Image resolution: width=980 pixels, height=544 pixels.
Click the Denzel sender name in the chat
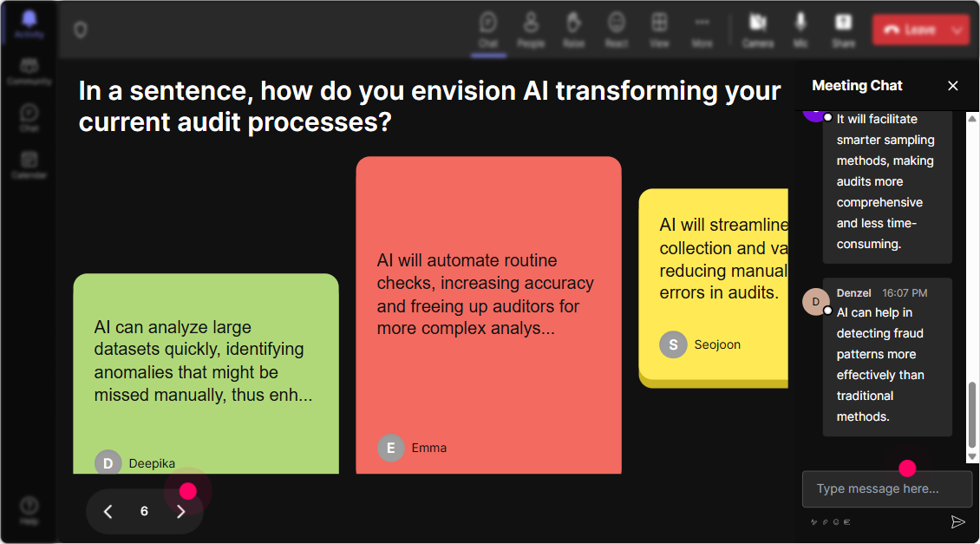click(x=853, y=293)
